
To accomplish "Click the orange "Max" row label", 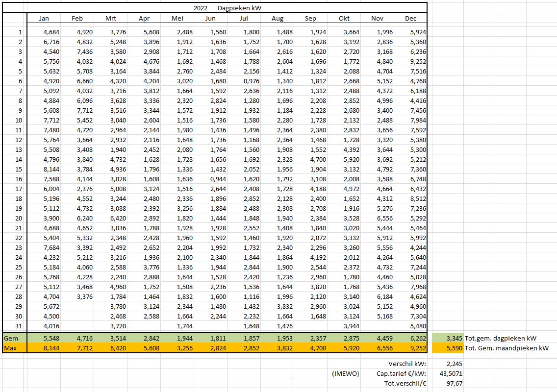I will click(x=11, y=348).
